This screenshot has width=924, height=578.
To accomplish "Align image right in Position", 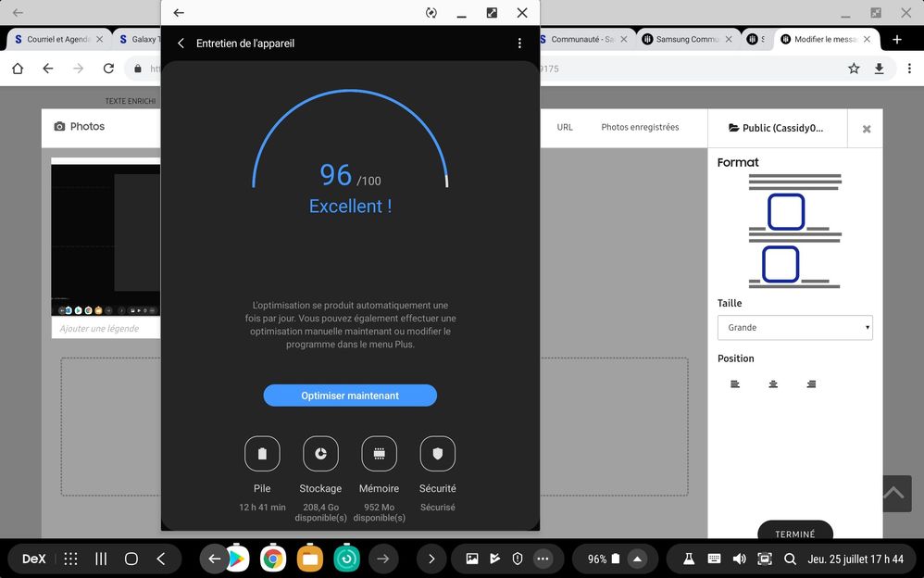I will coord(811,384).
